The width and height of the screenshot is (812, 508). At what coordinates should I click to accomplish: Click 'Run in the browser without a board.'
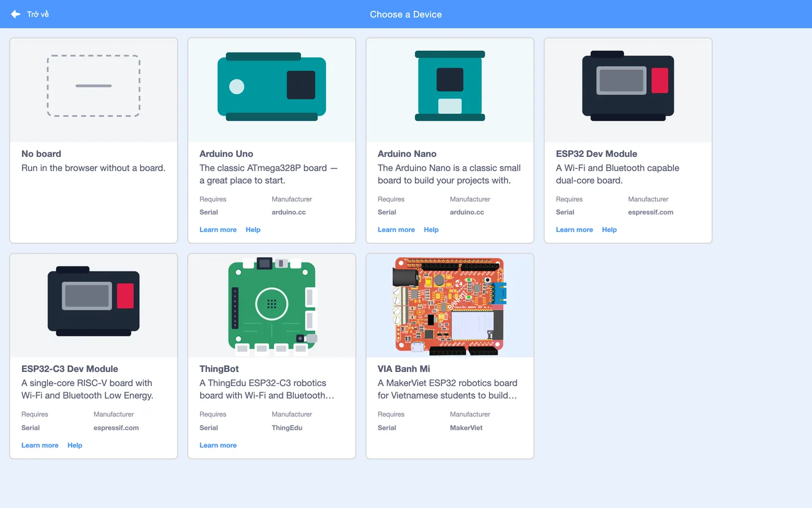[94, 168]
